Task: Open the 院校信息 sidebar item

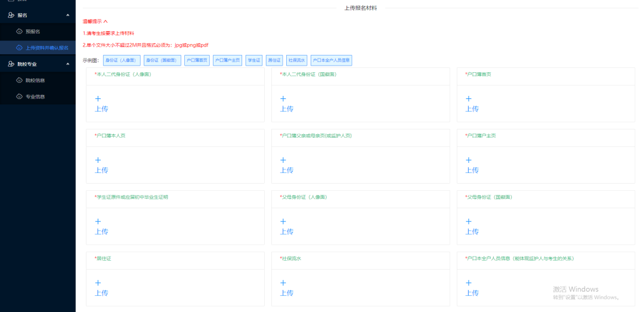Action: tap(35, 80)
